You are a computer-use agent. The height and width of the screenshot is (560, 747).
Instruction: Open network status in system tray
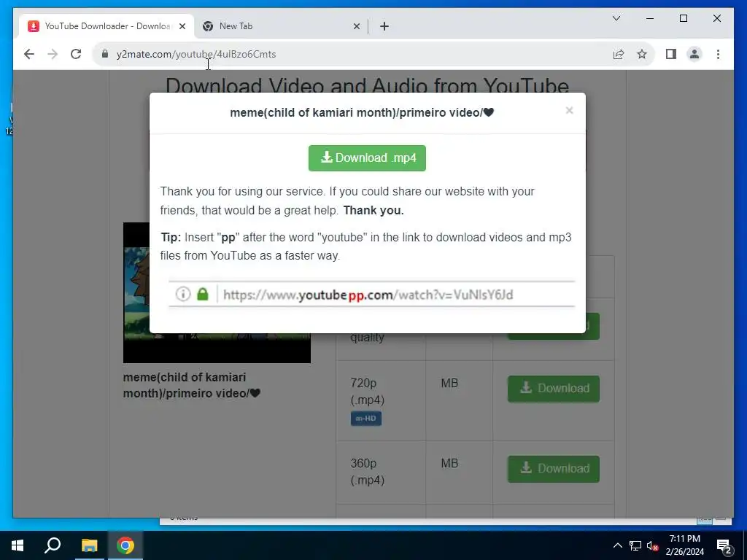coord(635,545)
